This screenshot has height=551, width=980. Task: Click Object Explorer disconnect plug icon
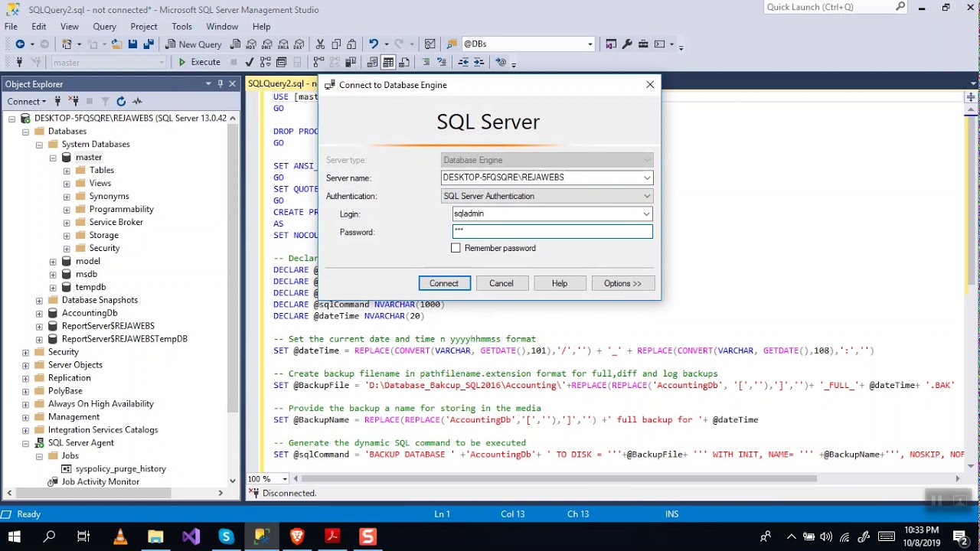point(73,101)
